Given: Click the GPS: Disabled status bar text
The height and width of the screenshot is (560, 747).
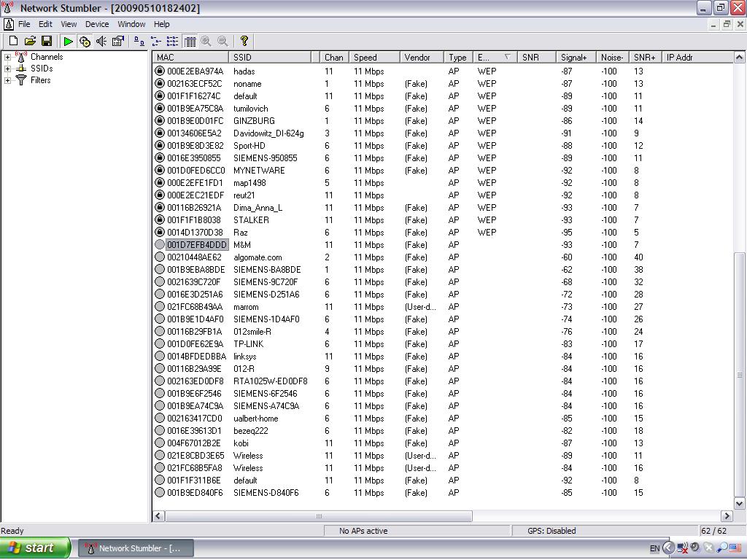Looking at the screenshot, I should (551, 531).
